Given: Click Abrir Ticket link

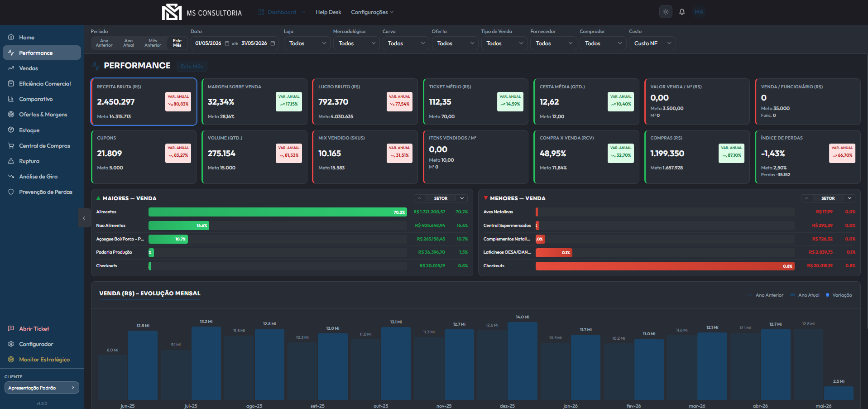Looking at the screenshot, I should [x=34, y=328].
